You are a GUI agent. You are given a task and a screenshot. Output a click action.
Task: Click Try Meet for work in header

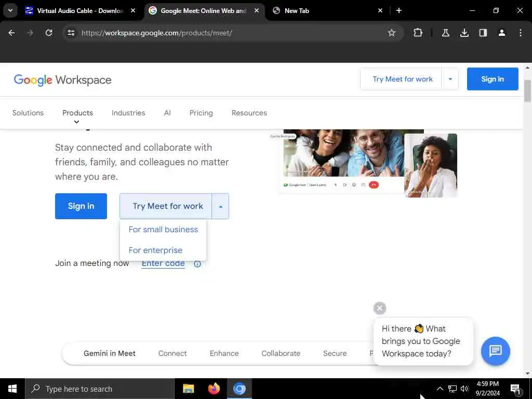tap(403, 79)
